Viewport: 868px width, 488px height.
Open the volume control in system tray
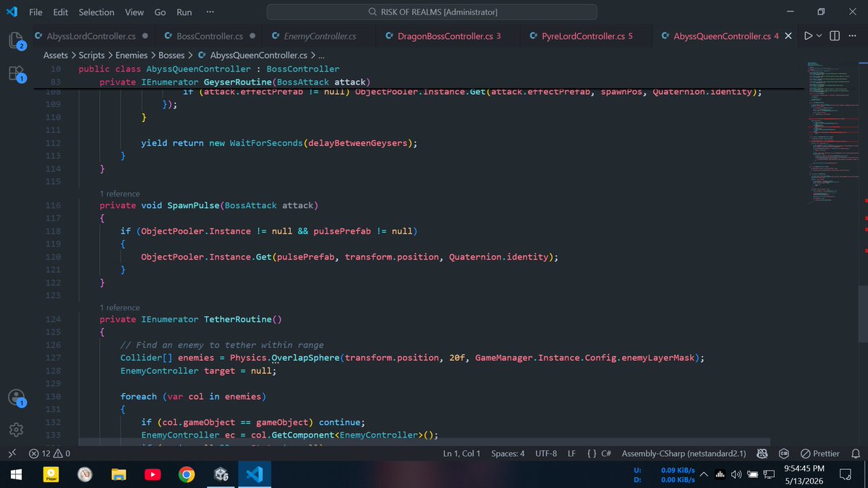(x=736, y=474)
